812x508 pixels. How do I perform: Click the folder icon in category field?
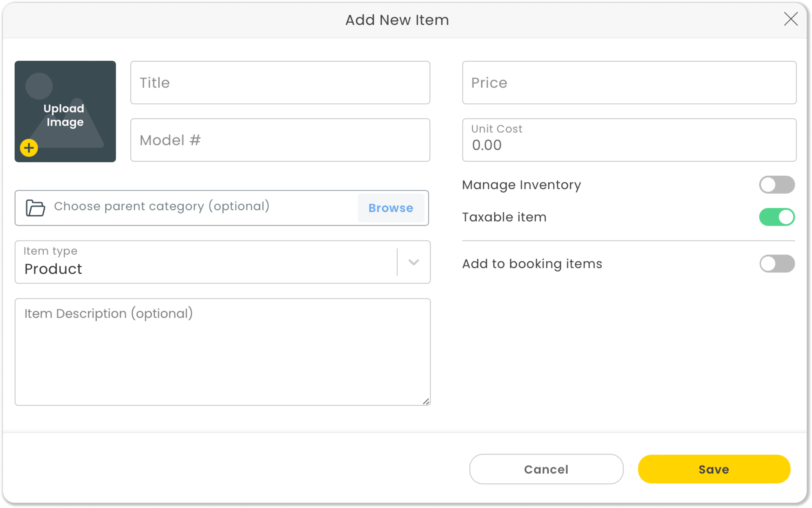[x=35, y=208]
